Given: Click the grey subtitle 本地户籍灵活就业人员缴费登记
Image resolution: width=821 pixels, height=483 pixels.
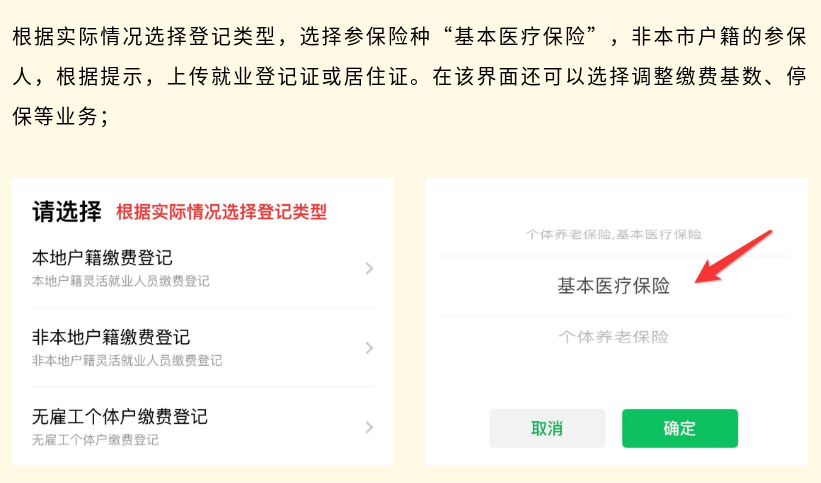Looking at the screenshot, I should pos(121,281).
